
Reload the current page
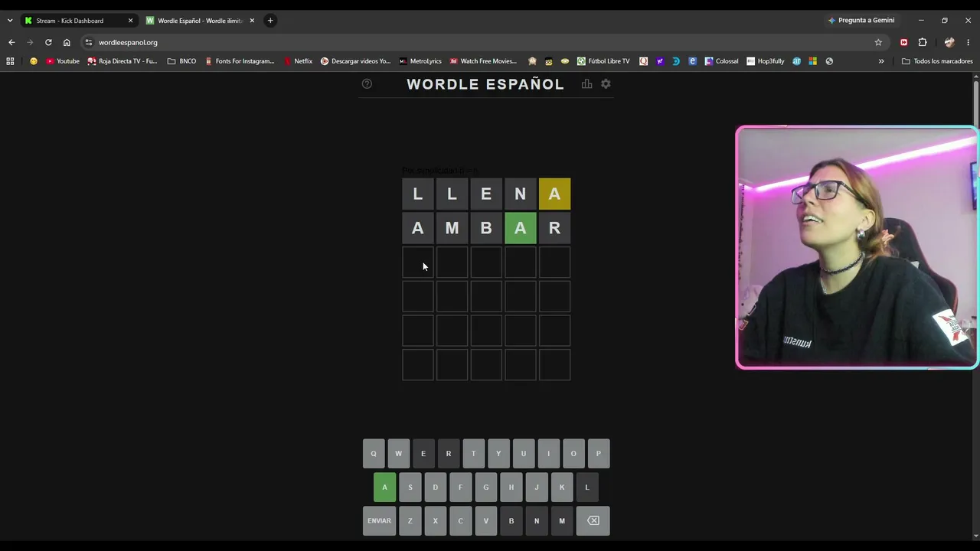pos(48,43)
